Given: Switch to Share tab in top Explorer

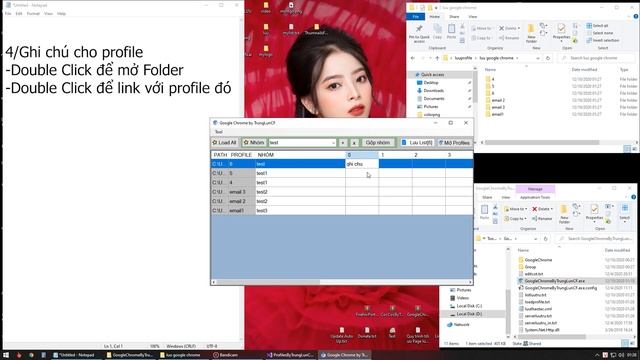Looking at the screenshot, I should click(x=454, y=17).
